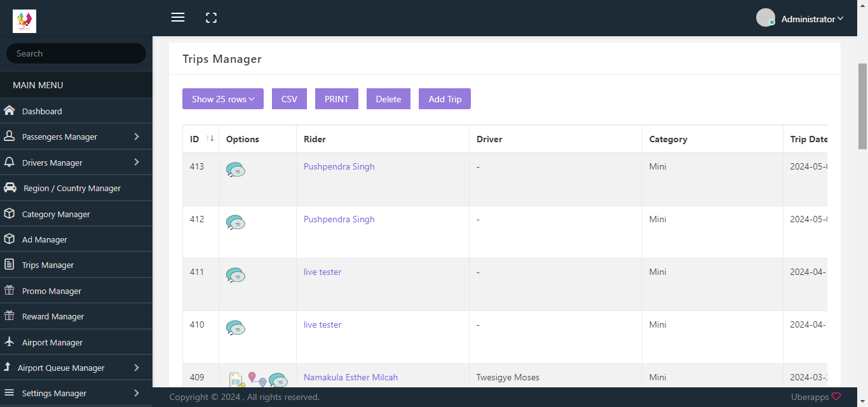The height and width of the screenshot is (407, 868).
Task: Click the Airport Queue Manager icon
Action: click(7, 367)
